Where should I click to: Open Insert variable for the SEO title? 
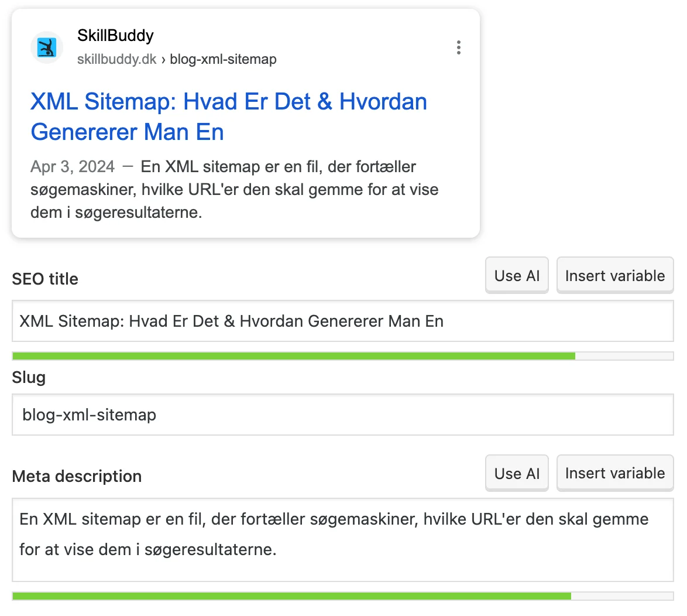(614, 275)
